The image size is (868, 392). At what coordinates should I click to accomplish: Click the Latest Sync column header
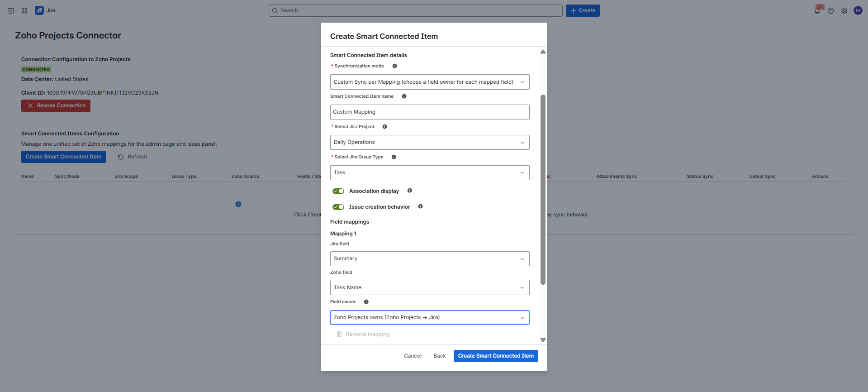pos(763,177)
